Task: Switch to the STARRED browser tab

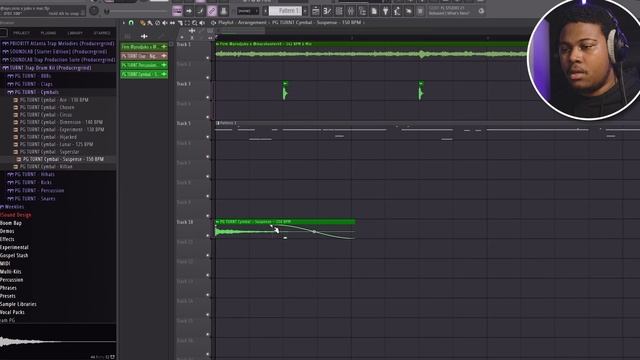Action: click(x=102, y=33)
